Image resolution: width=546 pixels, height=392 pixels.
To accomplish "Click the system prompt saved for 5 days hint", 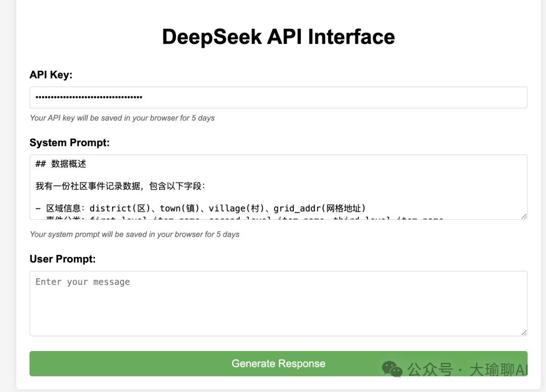I will click(x=135, y=235).
